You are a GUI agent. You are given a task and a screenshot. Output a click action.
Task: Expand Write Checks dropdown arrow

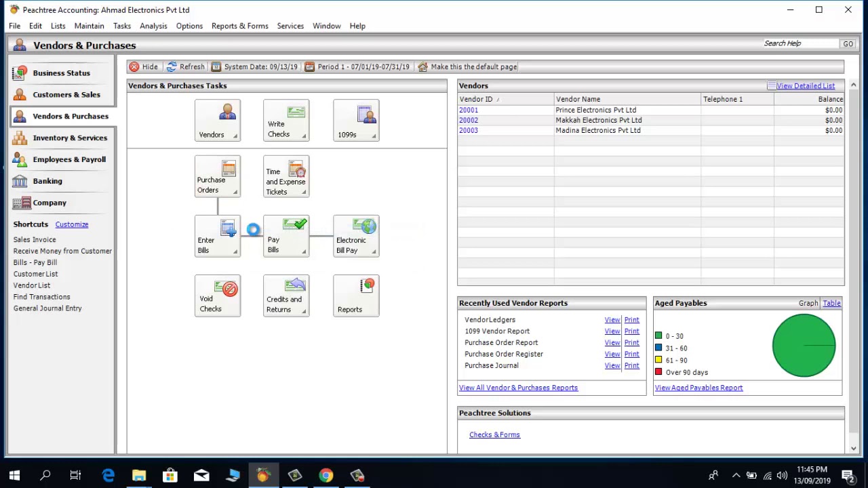click(304, 136)
